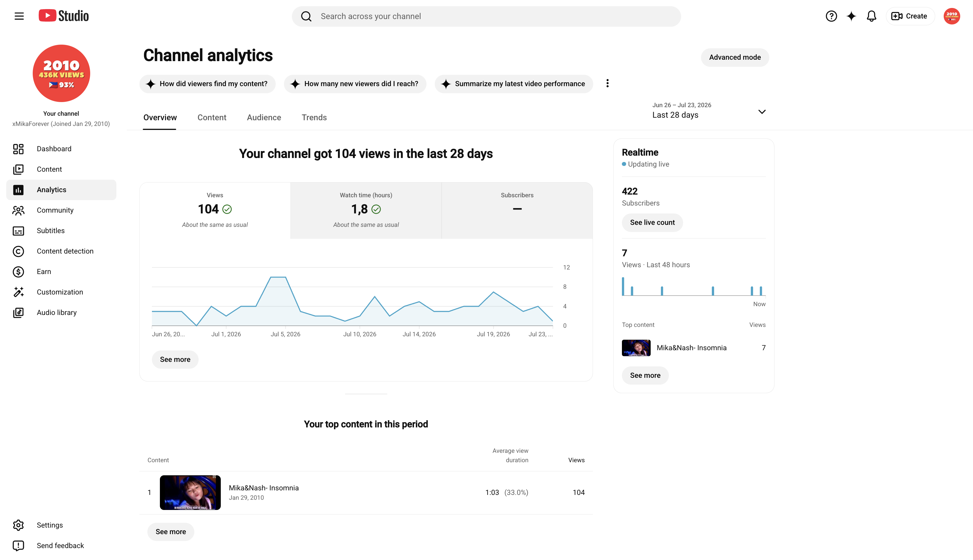Open the three-dot more prompts menu
Viewport: 973px width, 560px height.
(x=607, y=84)
